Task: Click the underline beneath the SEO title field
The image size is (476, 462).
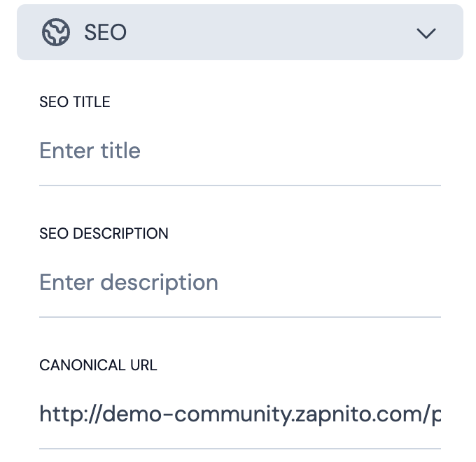Action: pos(239,185)
